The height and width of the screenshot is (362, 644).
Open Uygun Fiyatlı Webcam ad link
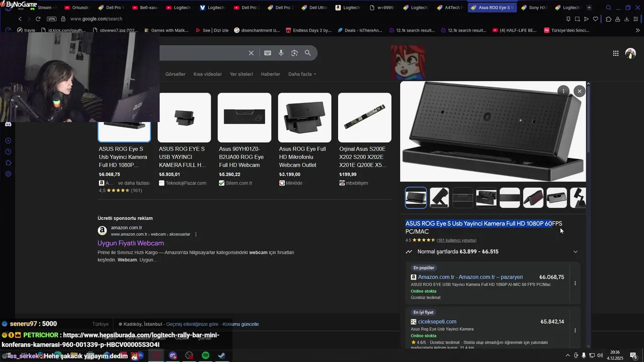pos(131,243)
